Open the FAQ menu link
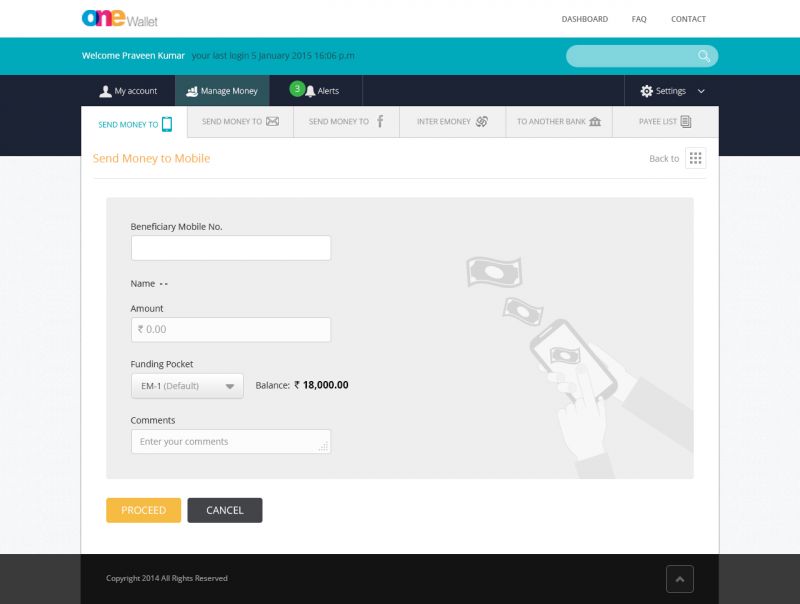 click(639, 19)
